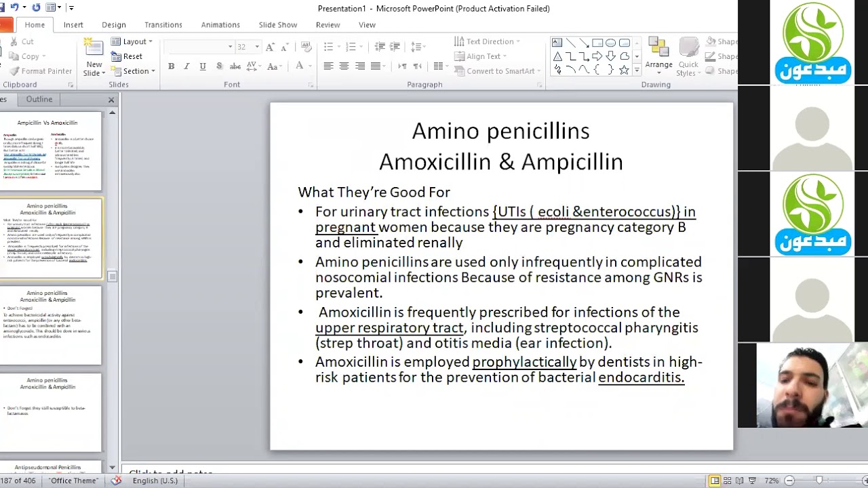Select the Ampicillin Vs Amoxicillin slide thumbnail
This screenshot has width=868, height=488.
pyautogui.click(x=50, y=150)
